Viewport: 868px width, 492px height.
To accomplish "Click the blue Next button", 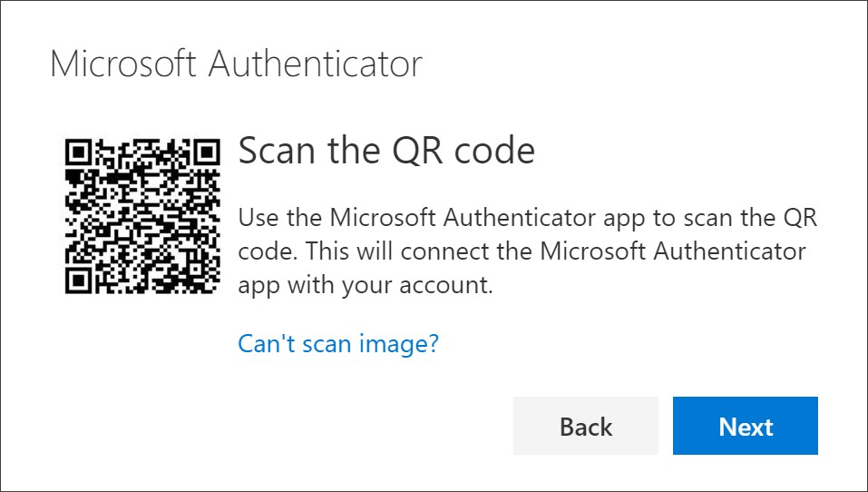I will pos(746,426).
